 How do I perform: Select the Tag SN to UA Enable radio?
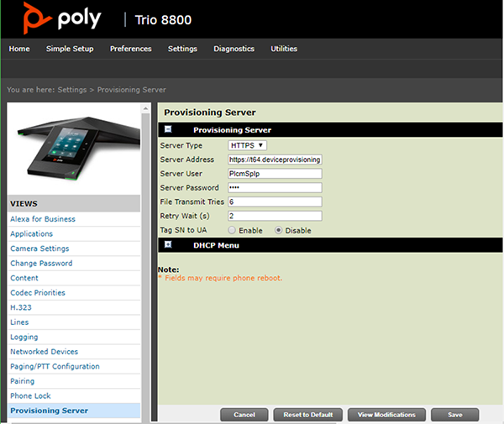pos(232,230)
